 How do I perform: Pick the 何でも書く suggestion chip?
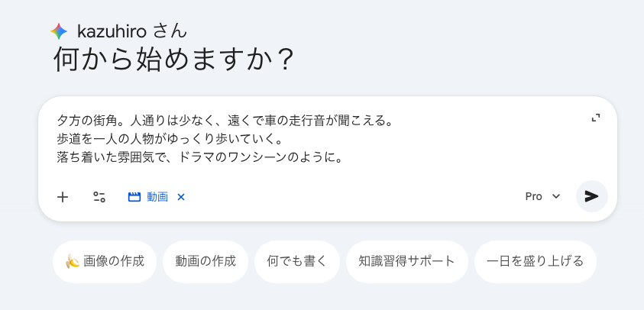click(x=297, y=261)
